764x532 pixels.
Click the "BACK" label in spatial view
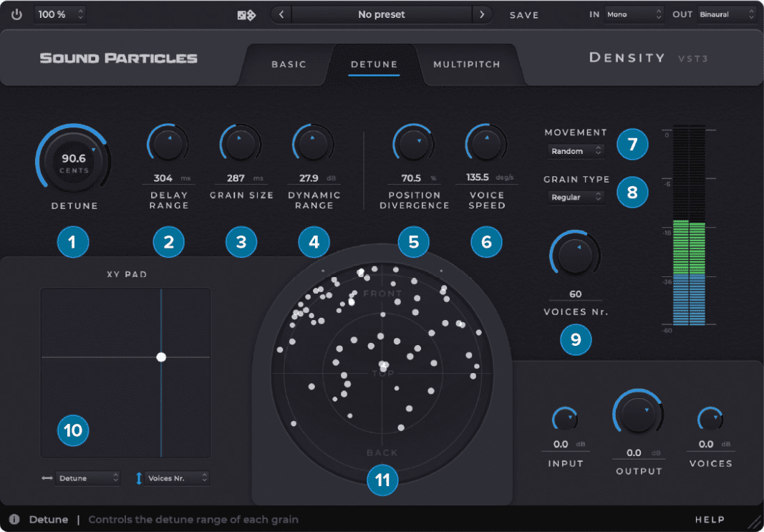[382, 453]
